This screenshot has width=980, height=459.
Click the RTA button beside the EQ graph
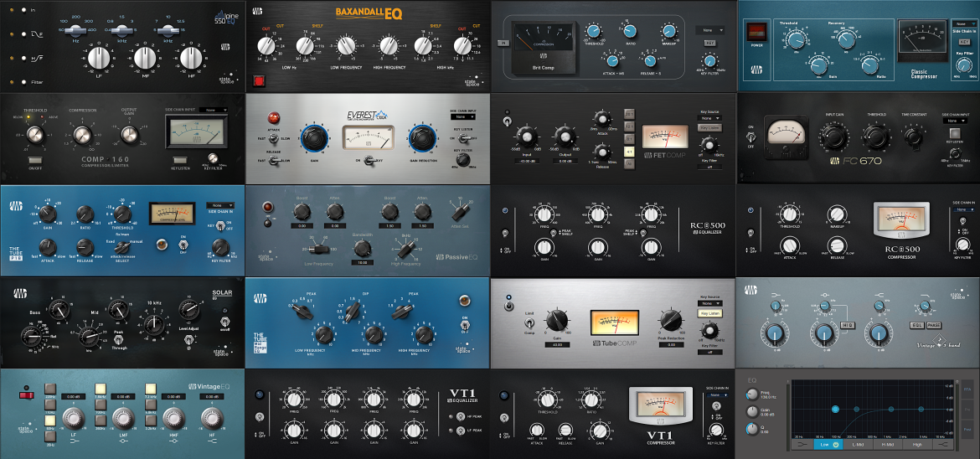967,389
